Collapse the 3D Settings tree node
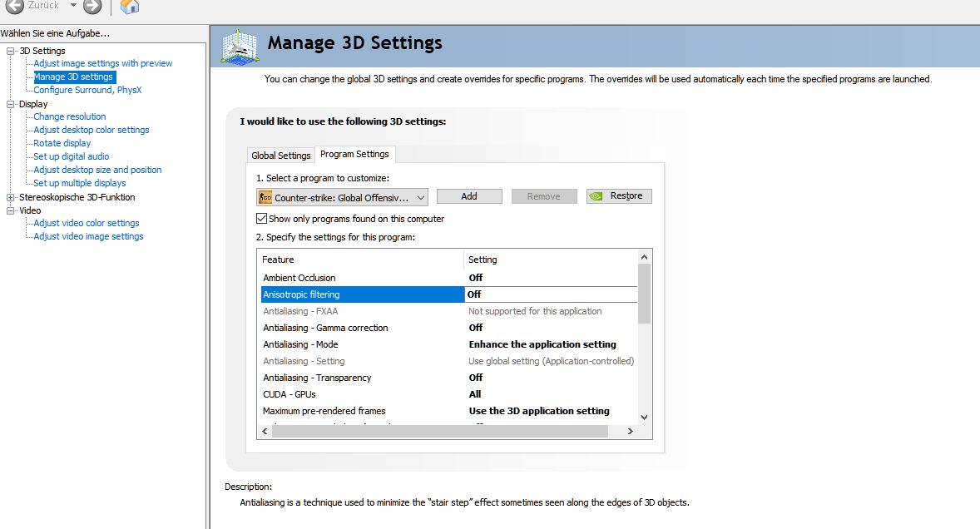The height and width of the screenshot is (529, 980). 11,52
